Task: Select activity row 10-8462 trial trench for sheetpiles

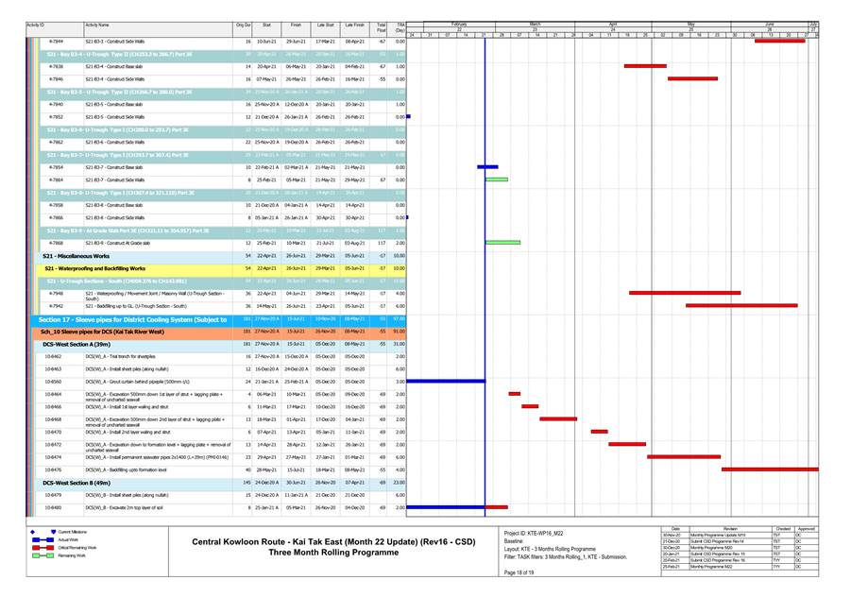Action: [151, 356]
